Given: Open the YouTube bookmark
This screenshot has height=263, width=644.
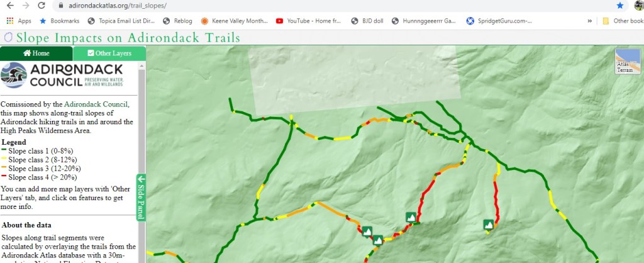Looking at the screenshot, I should [308, 21].
